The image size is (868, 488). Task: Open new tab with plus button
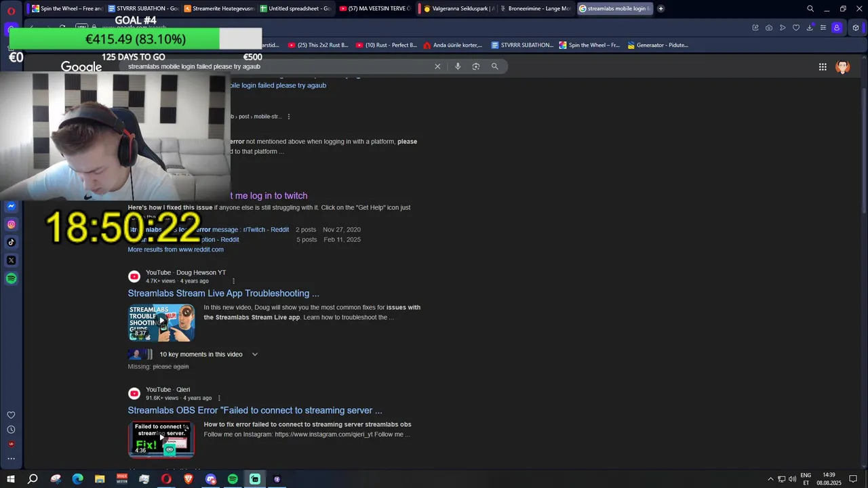[x=660, y=9]
